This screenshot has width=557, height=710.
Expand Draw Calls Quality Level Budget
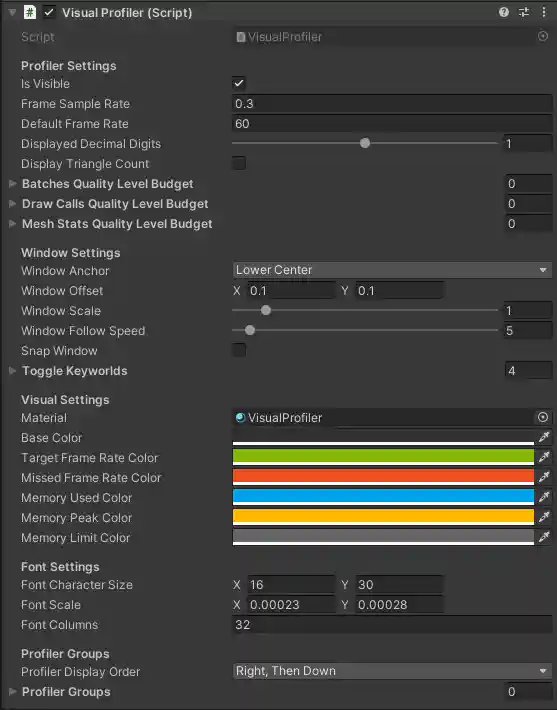(x=13, y=204)
